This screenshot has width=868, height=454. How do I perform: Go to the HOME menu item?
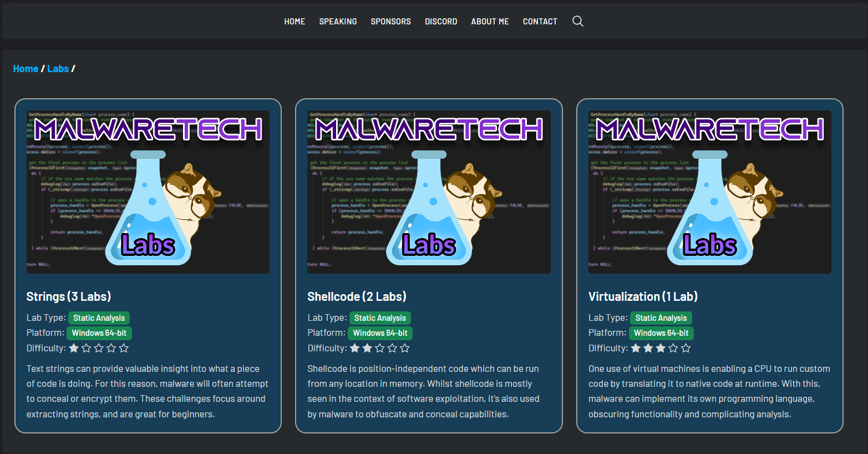[295, 22]
